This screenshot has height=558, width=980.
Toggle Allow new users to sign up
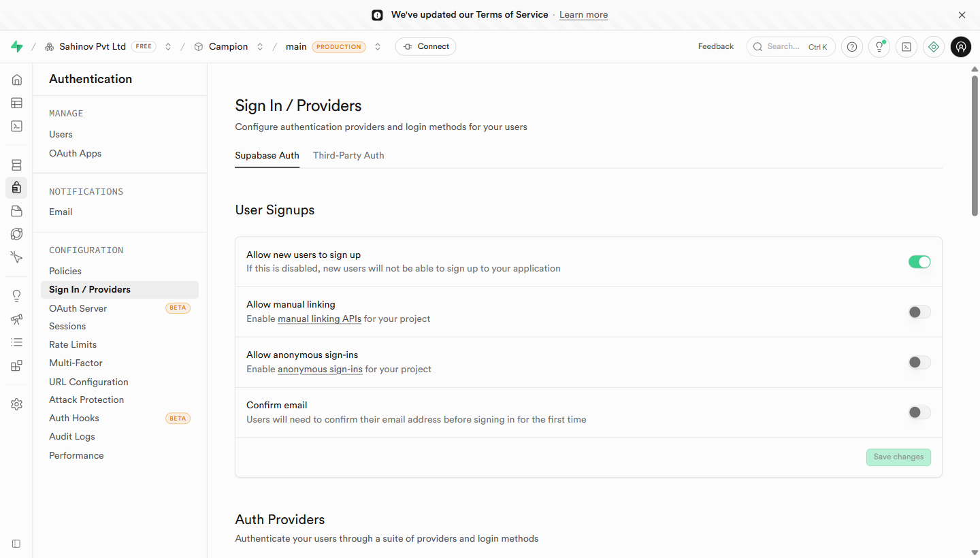click(x=919, y=262)
